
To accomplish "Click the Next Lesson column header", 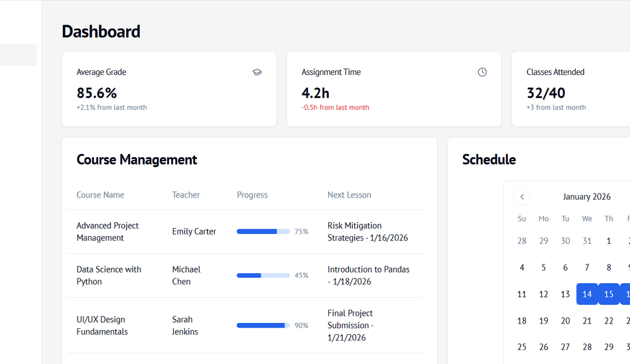I will [x=349, y=195].
